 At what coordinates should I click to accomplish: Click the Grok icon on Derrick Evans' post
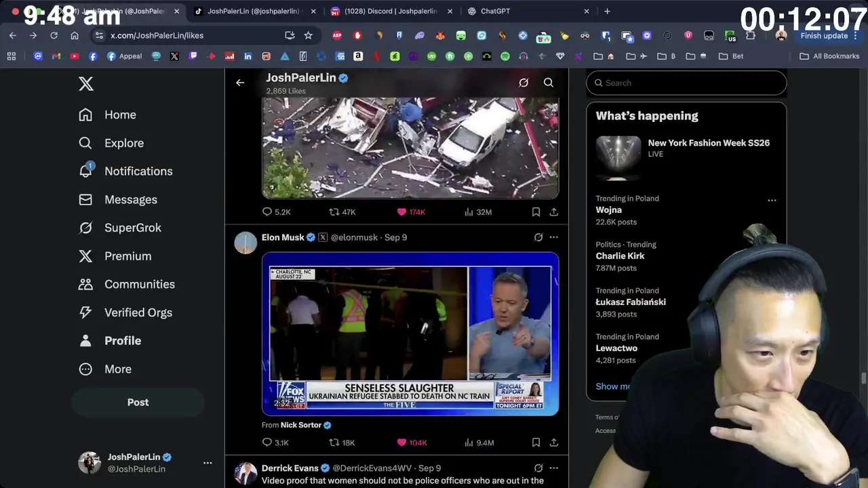(x=538, y=468)
